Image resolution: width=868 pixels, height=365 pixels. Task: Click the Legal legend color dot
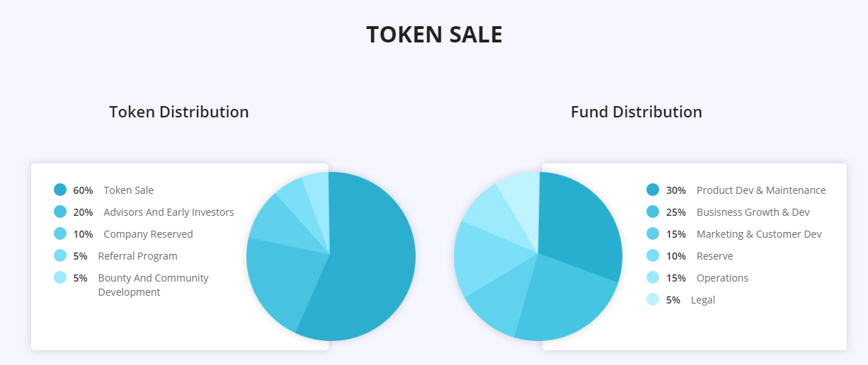(x=653, y=299)
